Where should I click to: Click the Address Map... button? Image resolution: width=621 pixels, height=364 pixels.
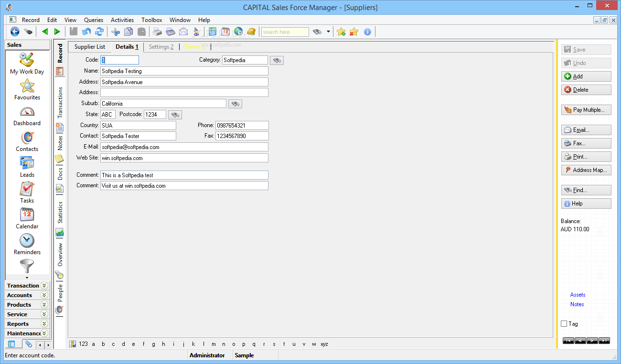coord(586,170)
